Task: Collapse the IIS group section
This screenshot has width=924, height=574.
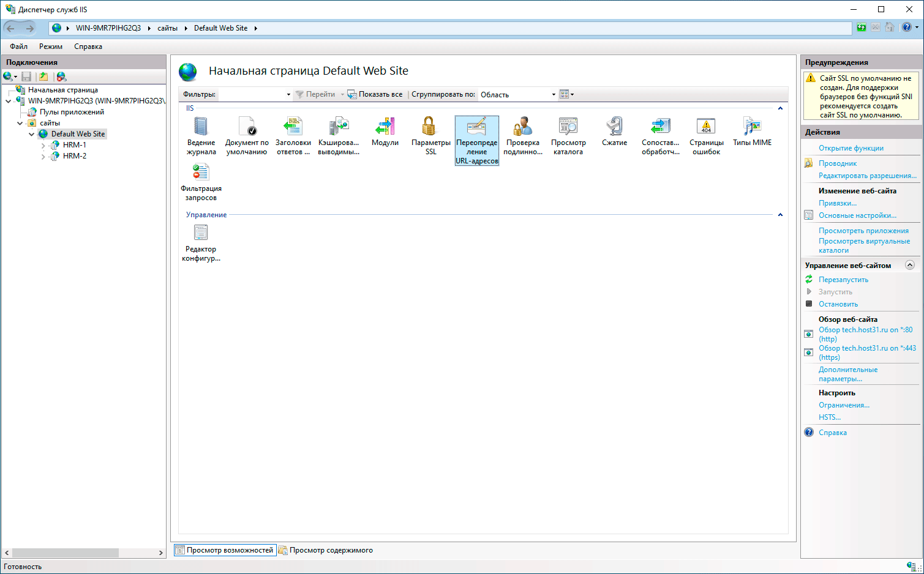Action: pos(780,108)
